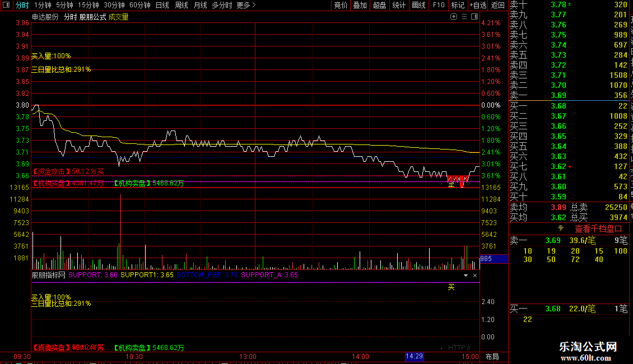Screen dimensions: 633x364
Task: Toggle the right panel layout icon
Action: click(475, 17)
